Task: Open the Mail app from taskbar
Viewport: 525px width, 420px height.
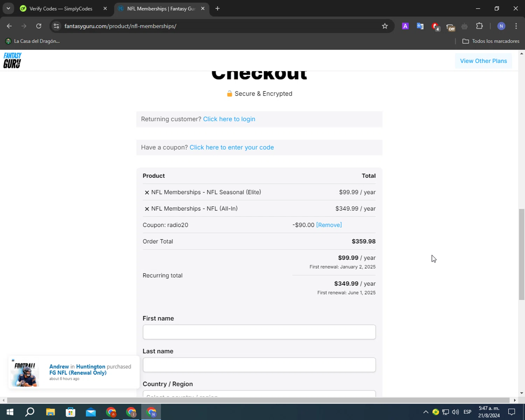Action: [91, 412]
